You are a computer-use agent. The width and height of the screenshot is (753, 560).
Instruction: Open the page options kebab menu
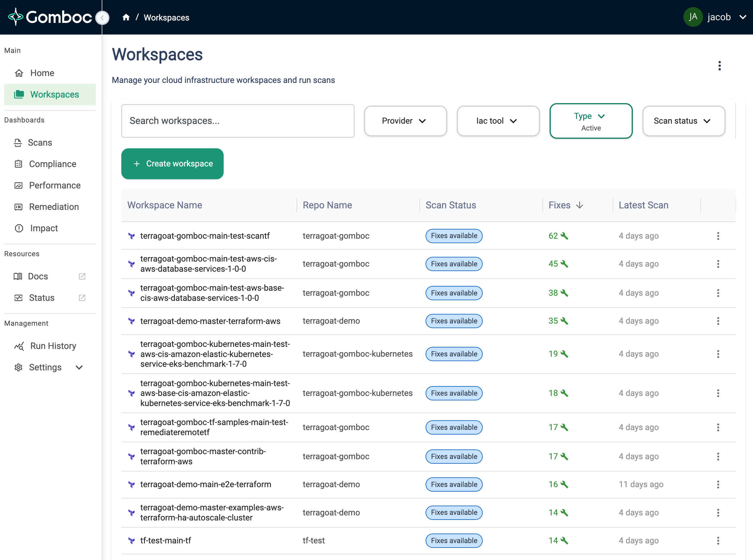pyautogui.click(x=719, y=66)
